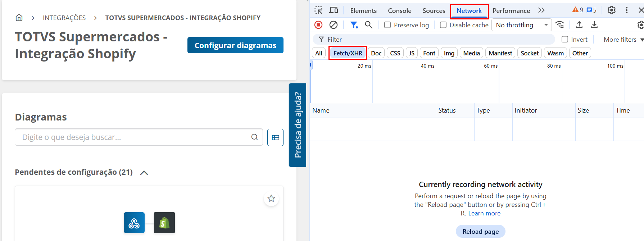Tick the Invert filter checkbox

pos(565,39)
